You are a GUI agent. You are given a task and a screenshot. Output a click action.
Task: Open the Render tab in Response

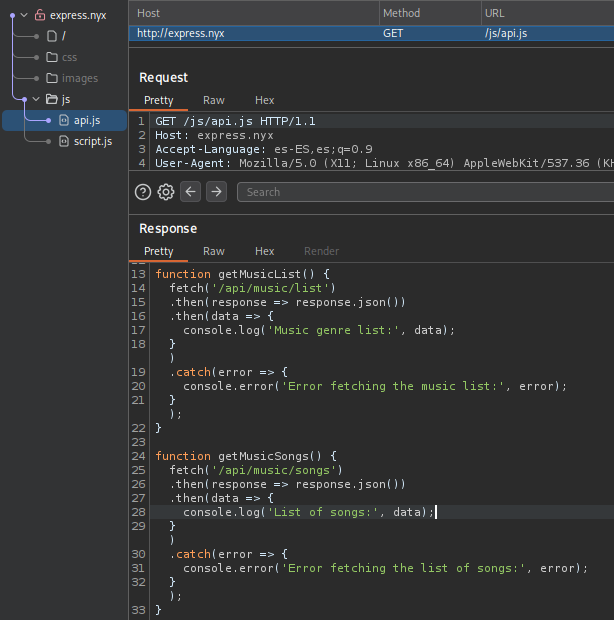pos(321,251)
